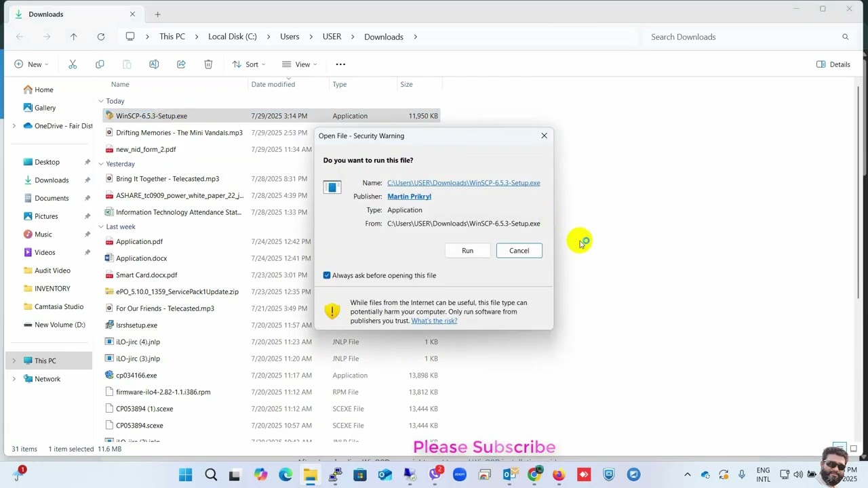Image resolution: width=868 pixels, height=488 pixels.
Task: Close the Security Warning dialog
Action: click(544, 136)
